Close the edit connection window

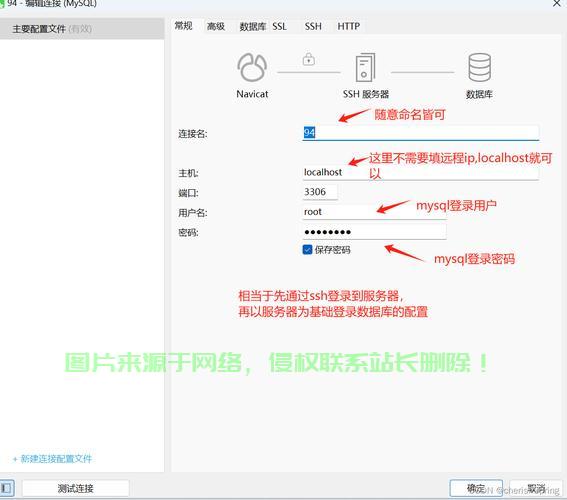tap(557, 4)
